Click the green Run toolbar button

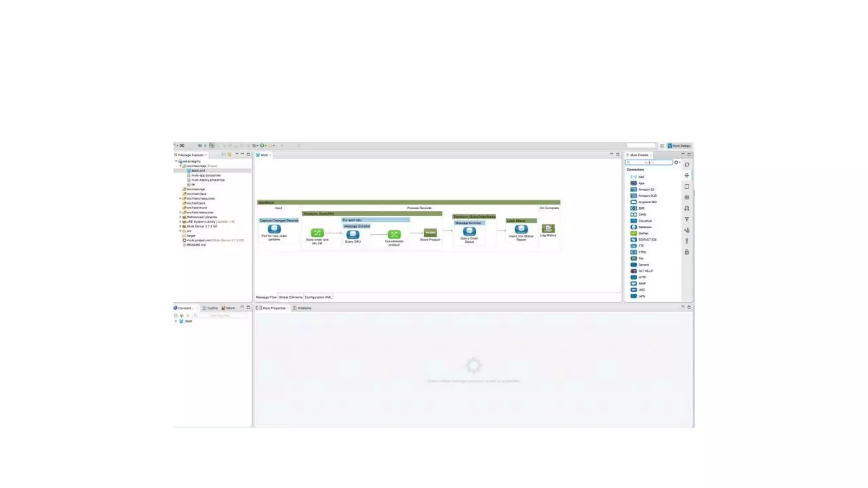[262, 146]
